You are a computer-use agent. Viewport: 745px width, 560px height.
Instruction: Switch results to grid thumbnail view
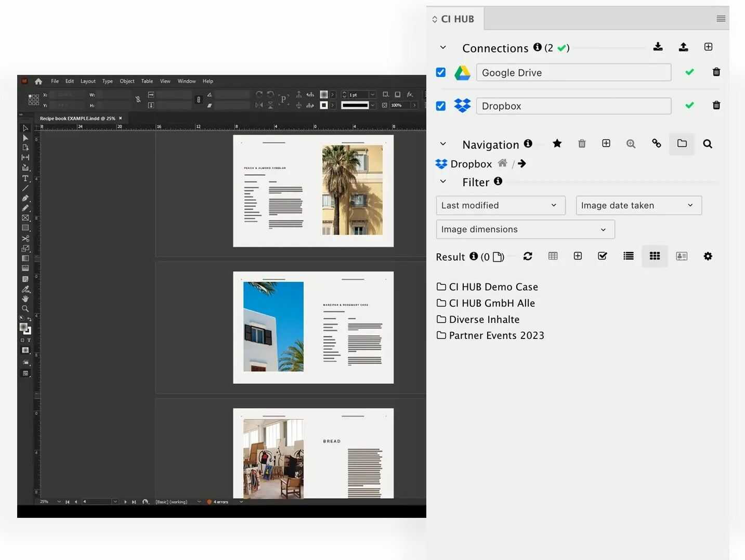655,256
